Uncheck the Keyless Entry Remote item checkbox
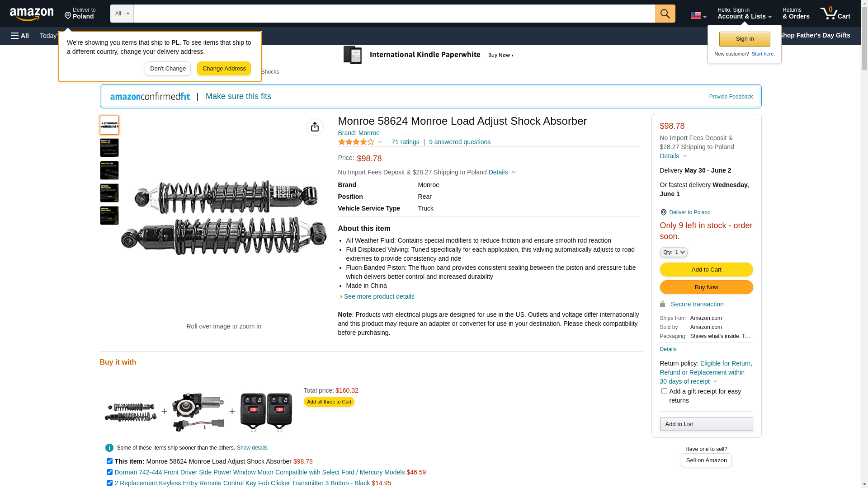868x488 pixels. tap(109, 483)
